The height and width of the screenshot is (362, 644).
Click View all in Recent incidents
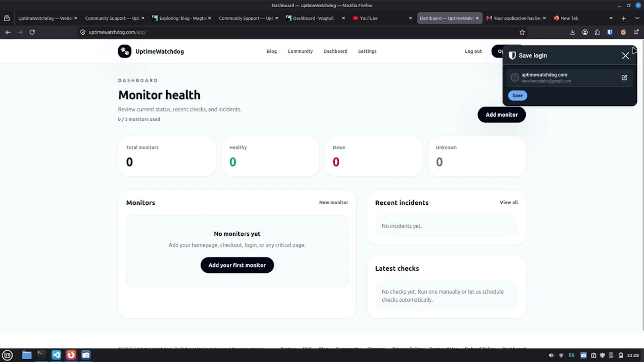509,202
